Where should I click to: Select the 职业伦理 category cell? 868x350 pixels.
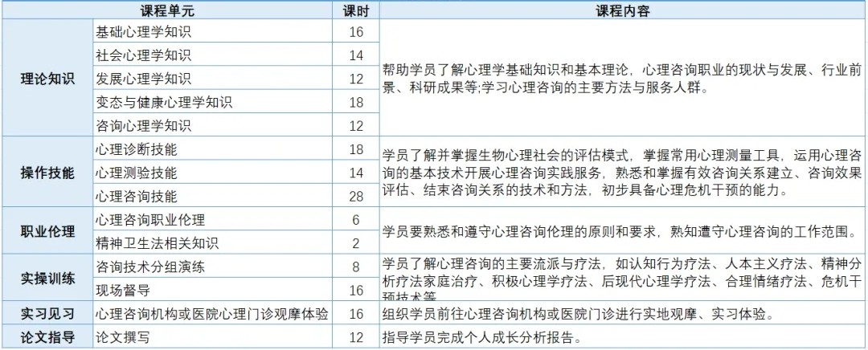(47, 231)
